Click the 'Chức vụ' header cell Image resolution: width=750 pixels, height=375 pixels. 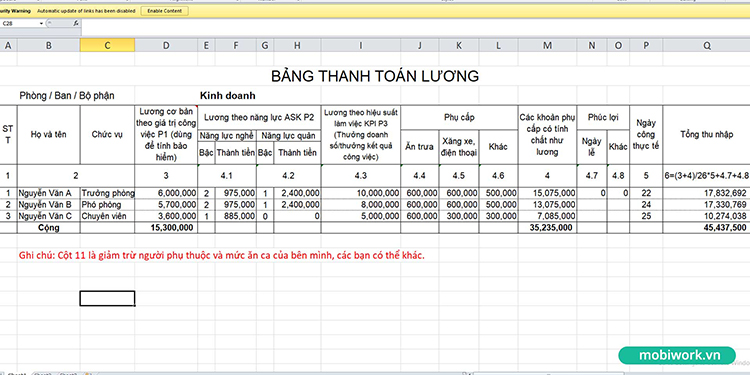click(x=107, y=134)
